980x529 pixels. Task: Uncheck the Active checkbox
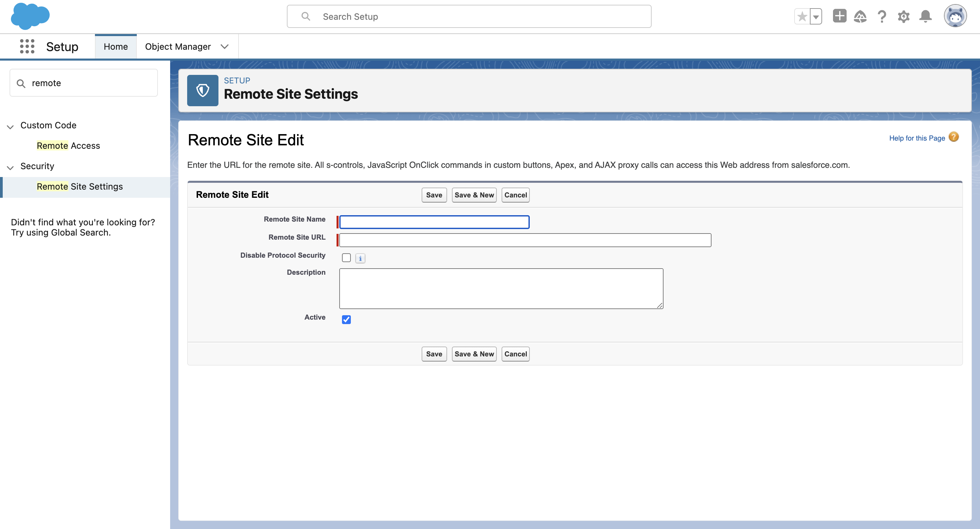pos(346,320)
